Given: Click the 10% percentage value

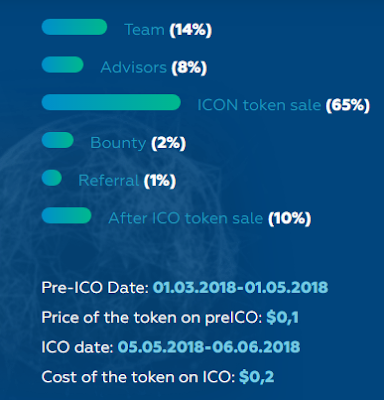Looking at the screenshot, I should (x=290, y=219).
